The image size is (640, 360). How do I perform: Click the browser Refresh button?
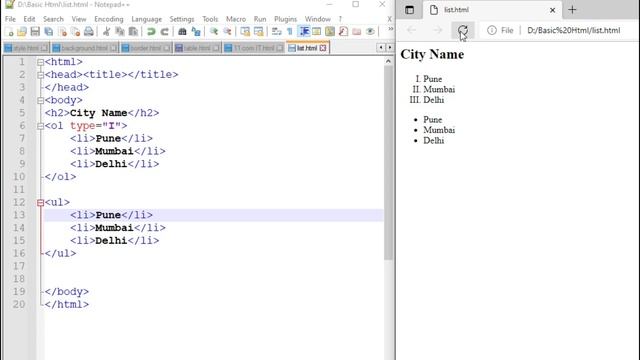point(462,30)
